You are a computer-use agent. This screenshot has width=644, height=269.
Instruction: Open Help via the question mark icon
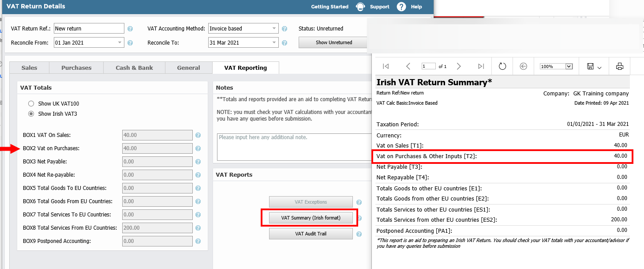click(x=401, y=7)
